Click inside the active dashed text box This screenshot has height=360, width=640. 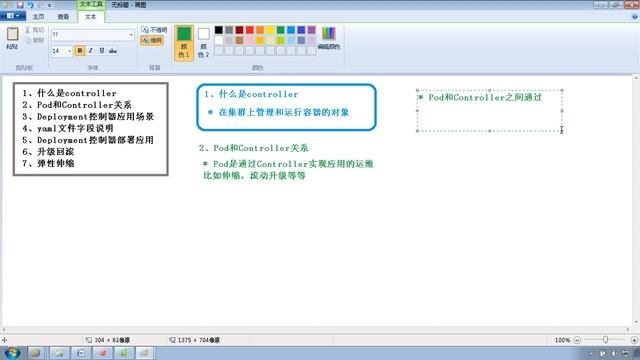[489, 111]
